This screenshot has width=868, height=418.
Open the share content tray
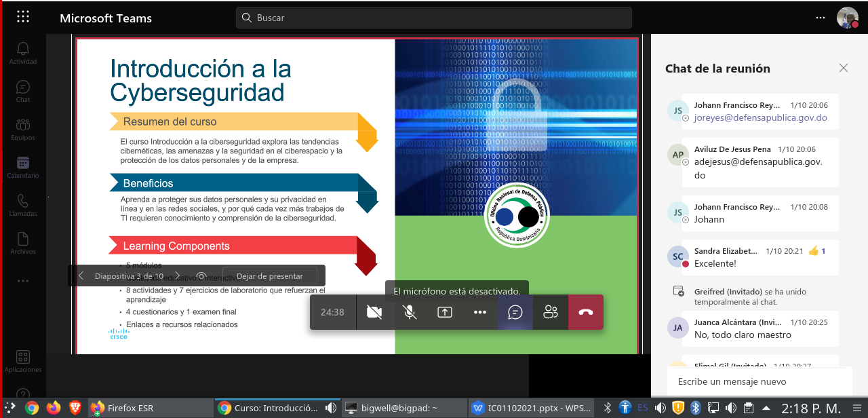(x=444, y=312)
